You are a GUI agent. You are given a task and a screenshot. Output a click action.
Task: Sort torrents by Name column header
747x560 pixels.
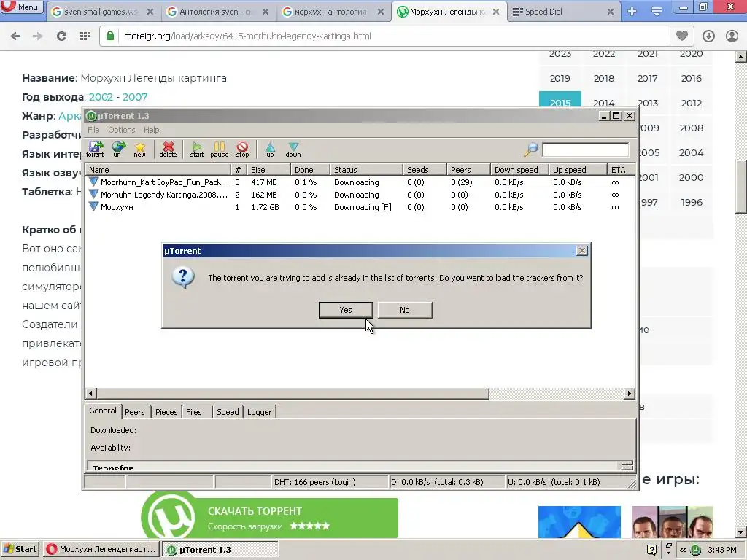[x=158, y=170]
